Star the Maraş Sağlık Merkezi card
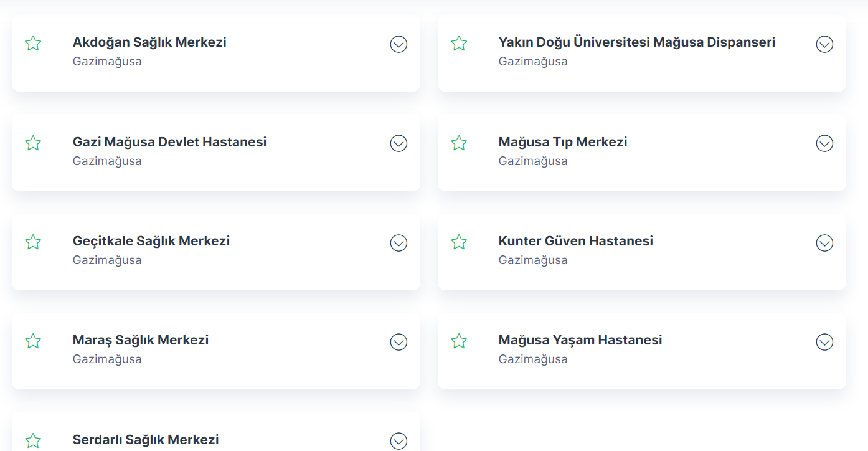Screen dimensions: 868x451 (33, 341)
